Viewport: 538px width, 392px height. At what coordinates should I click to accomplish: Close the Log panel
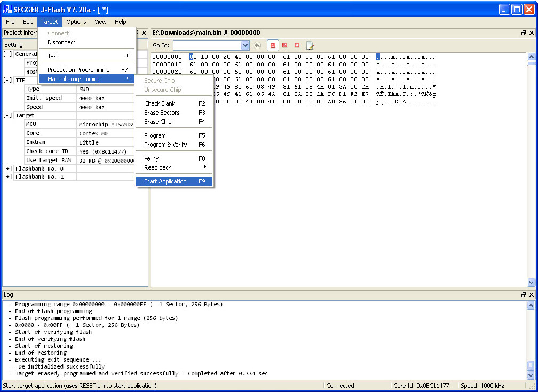(x=532, y=294)
